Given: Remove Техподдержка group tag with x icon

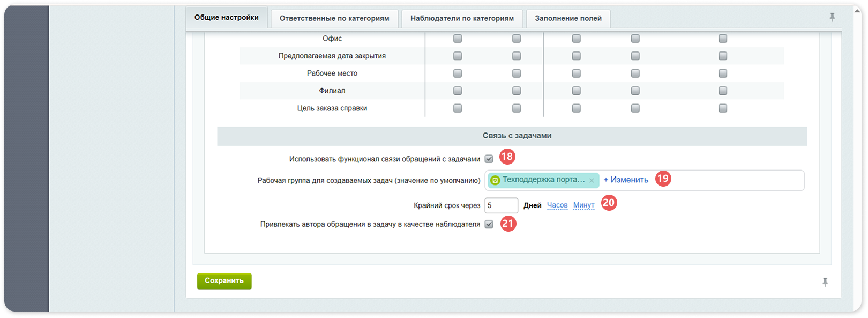Looking at the screenshot, I should (x=592, y=181).
